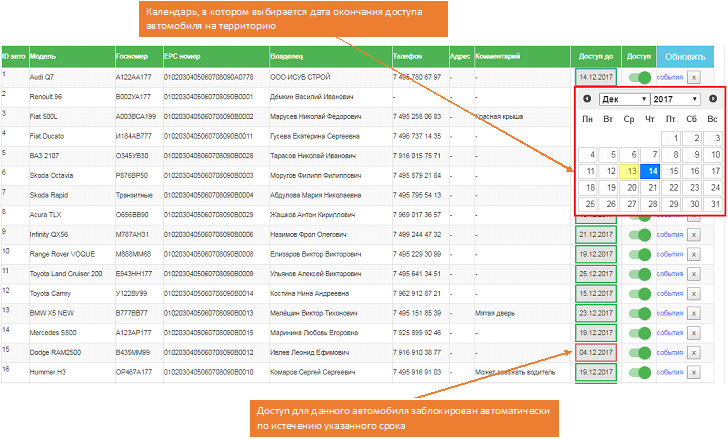Open expired date 04.12.2017 for Dodge RAM2500
The height and width of the screenshot is (439, 728).
tap(596, 353)
